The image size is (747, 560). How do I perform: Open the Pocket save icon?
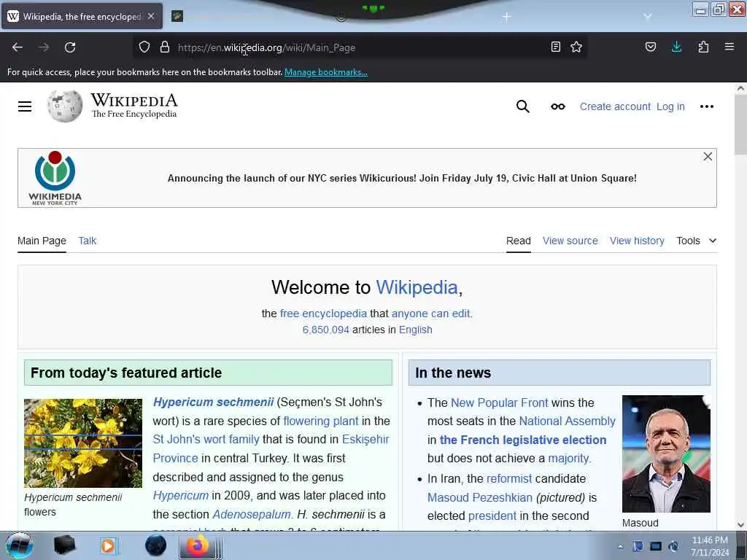(x=650, y=47)
